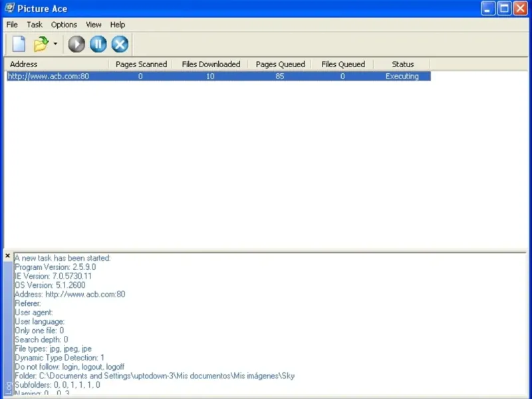Click the Picture Ace title bar icon
The height and width of the screenshot is (399, 532).
(x=9, y=8)
